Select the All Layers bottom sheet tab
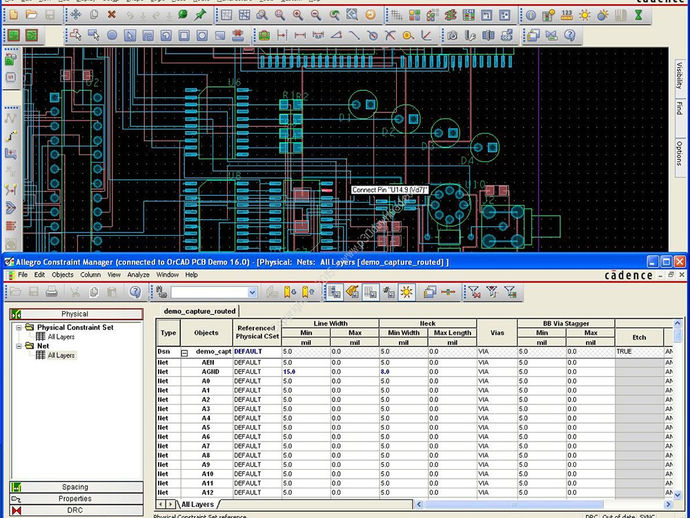This screenshot has height=518, width=690. tap(198, 504)
